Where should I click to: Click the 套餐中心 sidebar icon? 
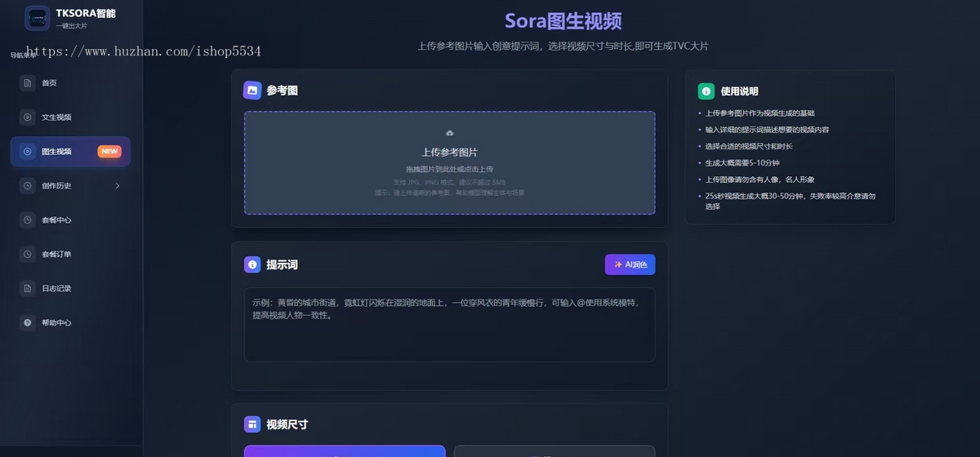tap(28, 220)
